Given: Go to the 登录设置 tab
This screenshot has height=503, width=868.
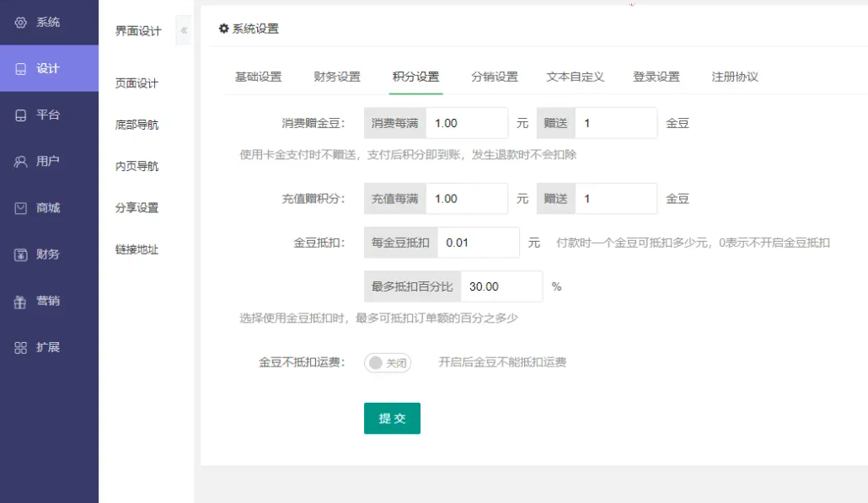Looking at the screenshot, I should (656, 77).
